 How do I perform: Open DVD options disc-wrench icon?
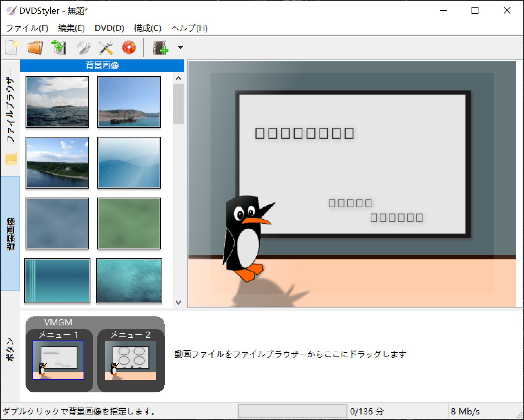tap(83, 48)
